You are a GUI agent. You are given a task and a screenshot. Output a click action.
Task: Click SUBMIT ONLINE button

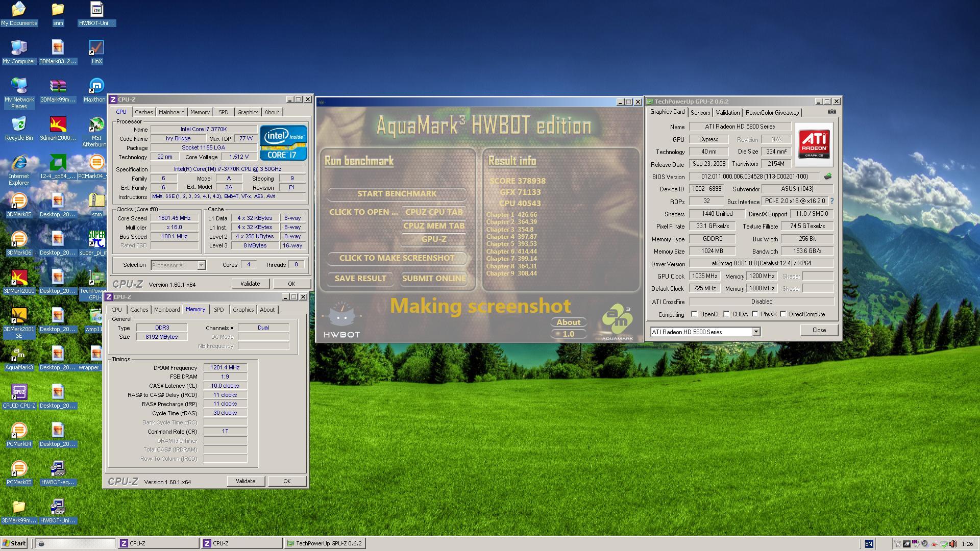pyautogui.click(x=434, y=279)
